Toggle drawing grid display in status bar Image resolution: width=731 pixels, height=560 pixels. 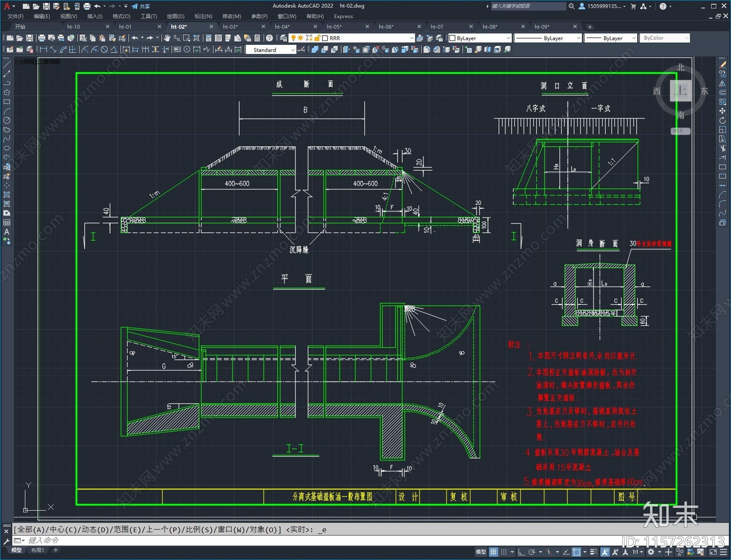(493, 552)
